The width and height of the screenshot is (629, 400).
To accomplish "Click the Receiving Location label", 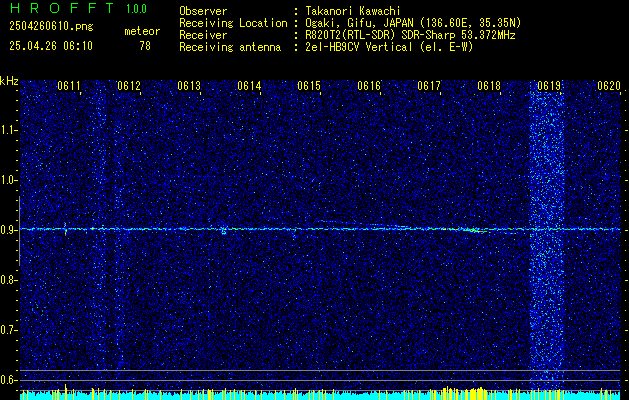I will coord(233,23).
